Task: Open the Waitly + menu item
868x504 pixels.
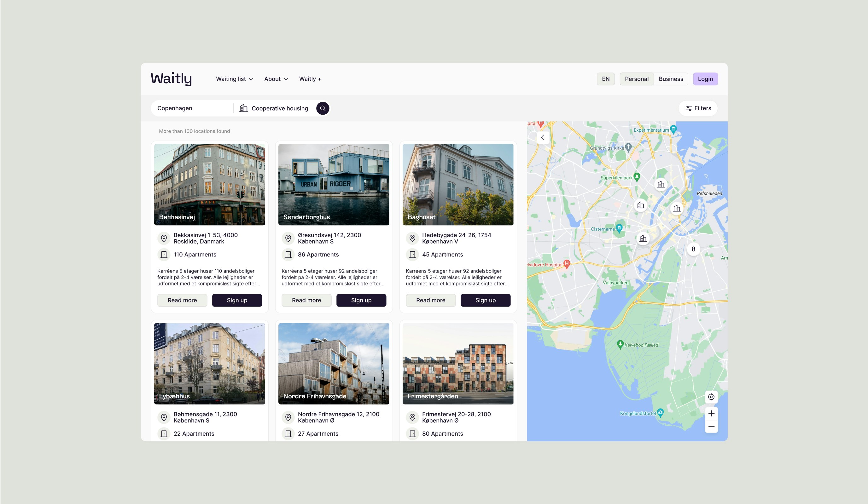Action: tap(310, 79)
